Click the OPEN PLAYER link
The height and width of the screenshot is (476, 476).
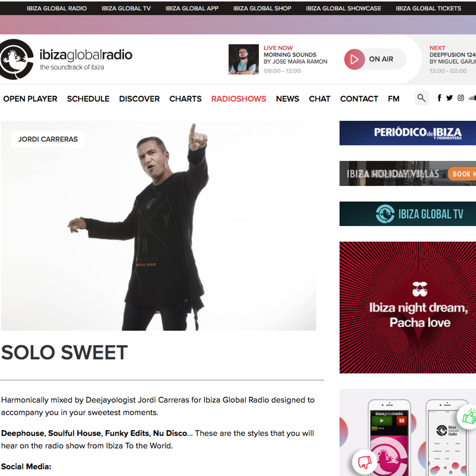[x=30, y=99]
